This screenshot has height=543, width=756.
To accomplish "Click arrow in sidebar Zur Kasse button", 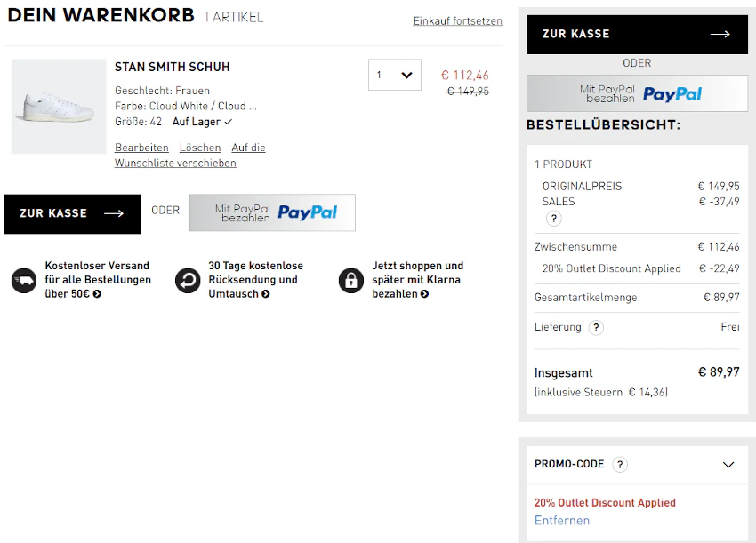I will pyautogui.click(x=720, y=34).
